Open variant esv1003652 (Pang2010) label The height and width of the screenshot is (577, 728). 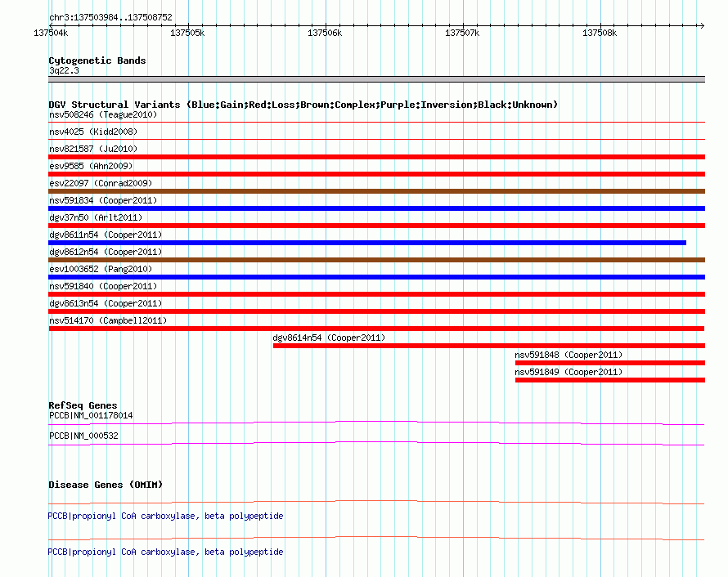coord(101,269)
